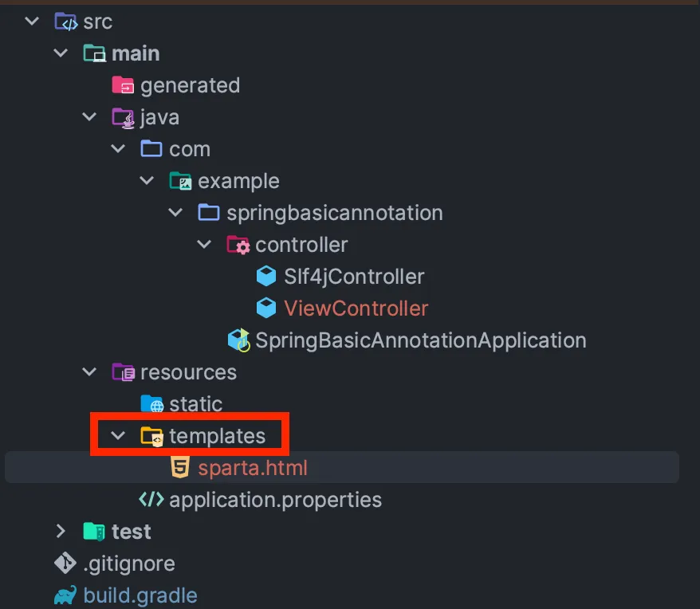Collapse the controller package chevron
700x609 pixels.
point(204,244)
